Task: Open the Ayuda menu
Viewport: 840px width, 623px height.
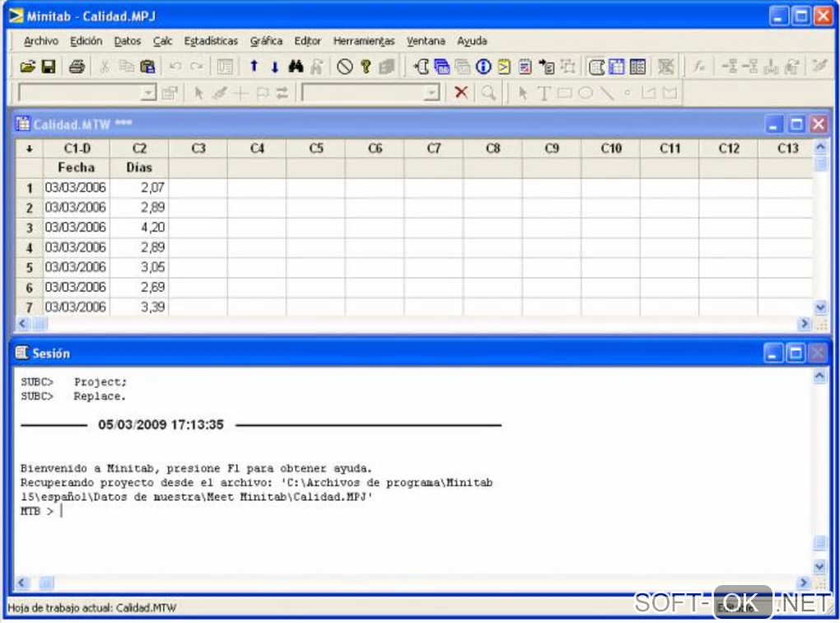Action: tap(472, 40)
